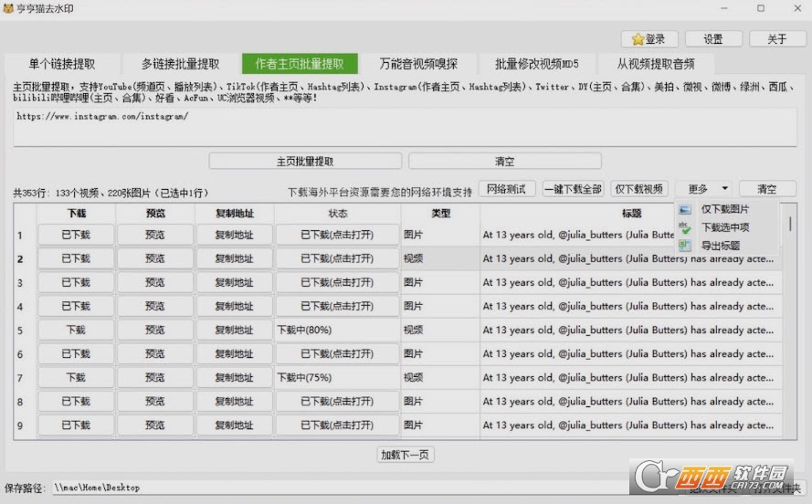The height and width of the screenshot is (504, 812).
Task: Switch to 从视频提取音频 tab
Action: 656,64
